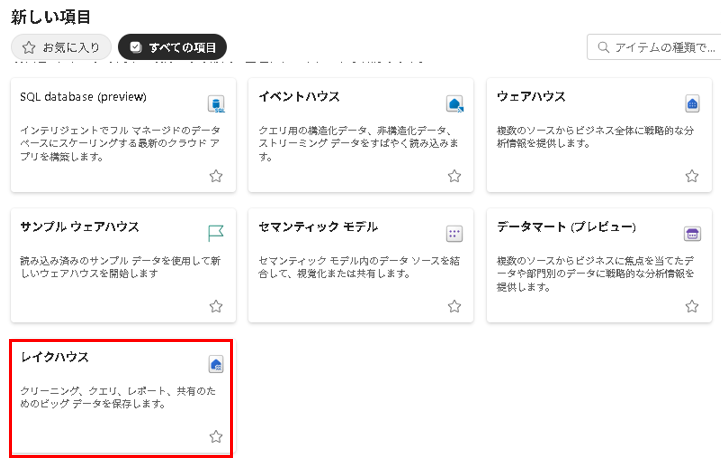721x463 pixels.
Task: Open the データマート (プレビュー) card title
Action: [566, 227]
